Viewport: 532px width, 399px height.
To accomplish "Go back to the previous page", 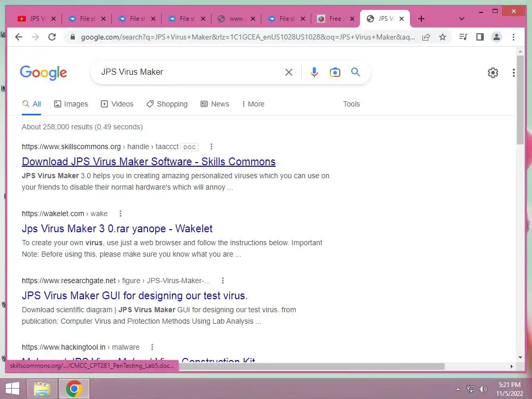I will tap(19, 37).
